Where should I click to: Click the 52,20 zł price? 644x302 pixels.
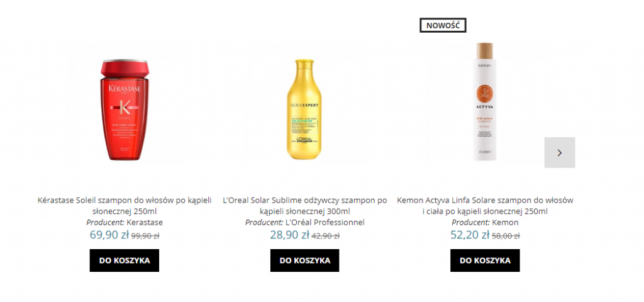click(470, 235)
